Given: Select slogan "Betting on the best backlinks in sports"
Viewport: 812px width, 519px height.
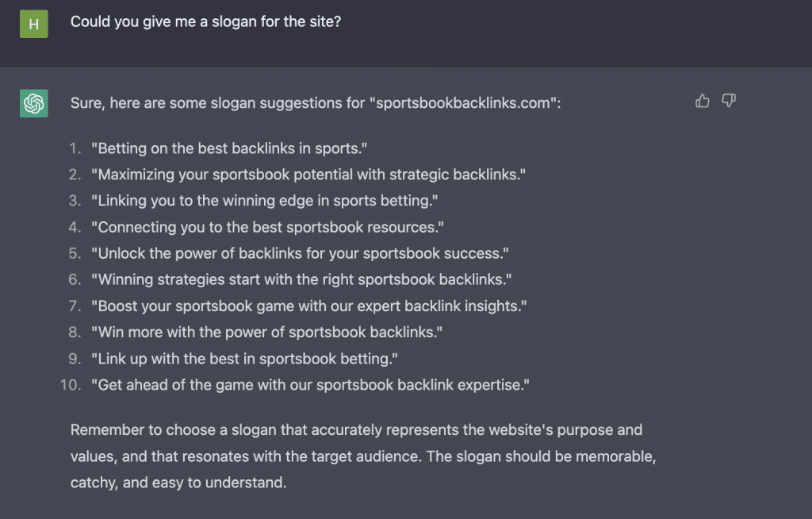Looking at the screenshot, I should (x=229, y=148).
